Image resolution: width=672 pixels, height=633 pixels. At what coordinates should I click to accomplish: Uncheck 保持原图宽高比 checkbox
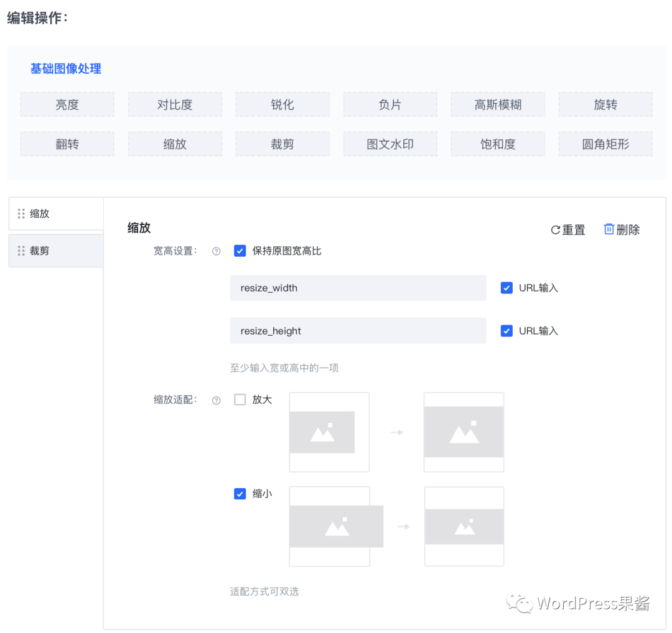pyautogui.click(x=240, y=251)
